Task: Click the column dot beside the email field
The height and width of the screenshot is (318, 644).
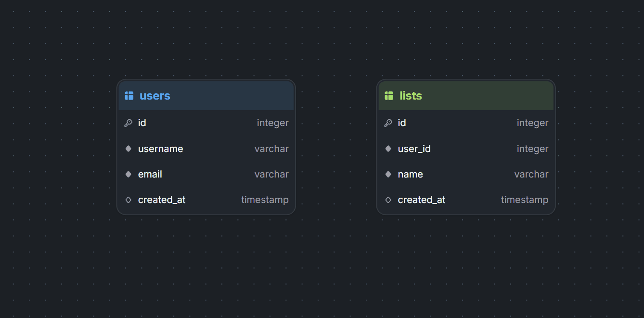Action: [x=129, y=174]
